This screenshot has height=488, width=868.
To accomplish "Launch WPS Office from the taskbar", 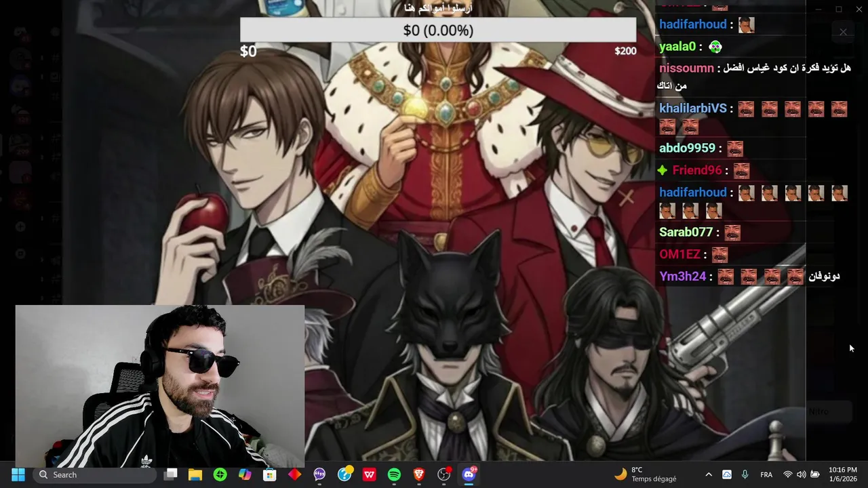I will click(369, 474).
